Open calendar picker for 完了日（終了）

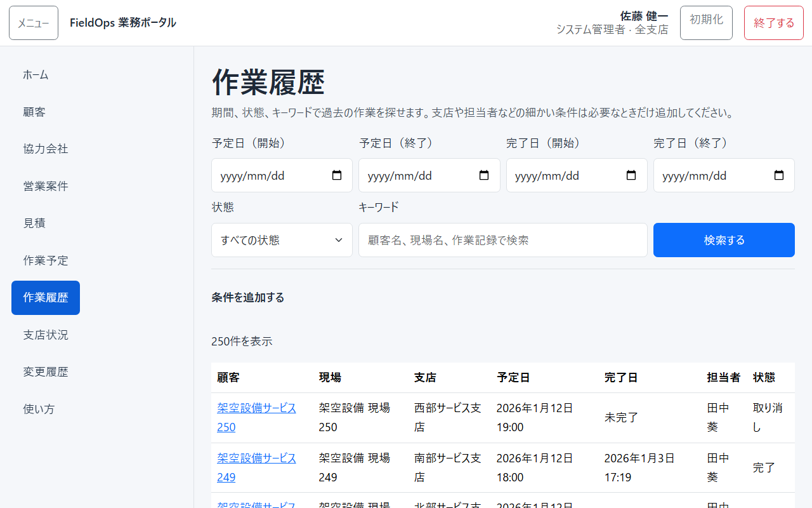coord(779,176)
